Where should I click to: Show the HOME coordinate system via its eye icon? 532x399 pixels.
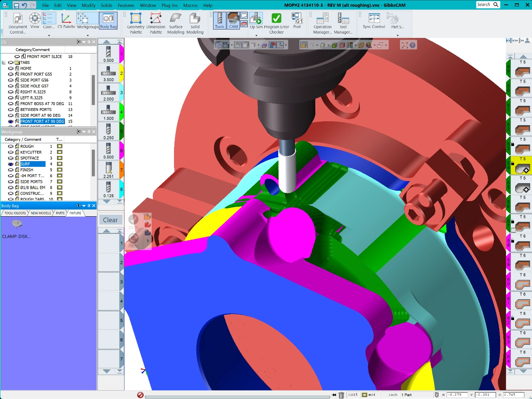click(11, 69)
